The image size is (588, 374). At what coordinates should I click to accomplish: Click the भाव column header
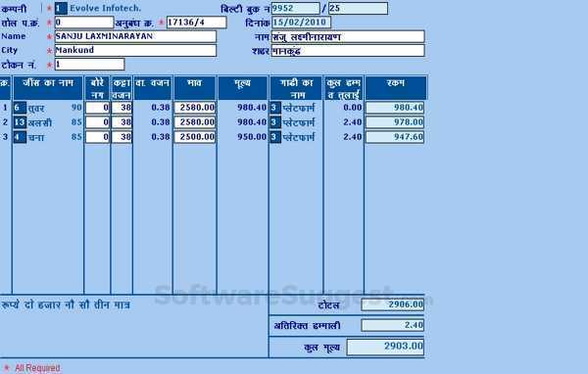[195, 88]
